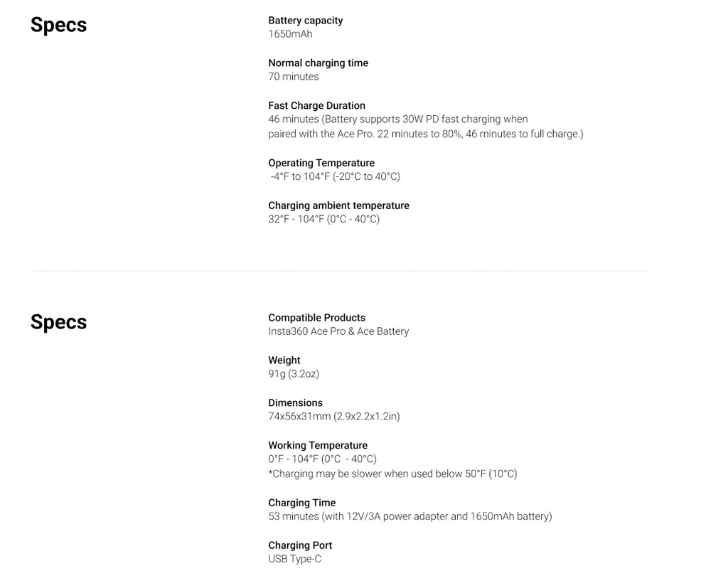Image resolution: width=728 pixels, height=583 pixels.
Task: Click the -4°F to 104°F value
Action: 335,176
